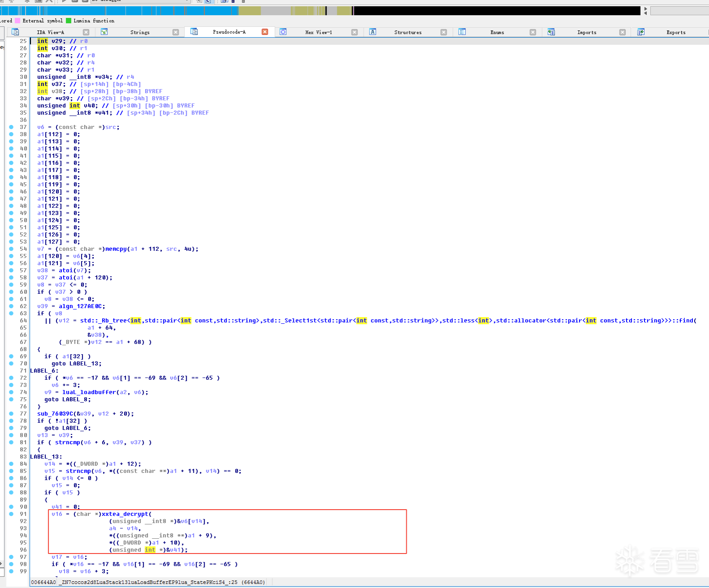The image size is (709, 588).
Task: Toggle breakpoint dot on line 74
Action: click(x=11, y=392)
